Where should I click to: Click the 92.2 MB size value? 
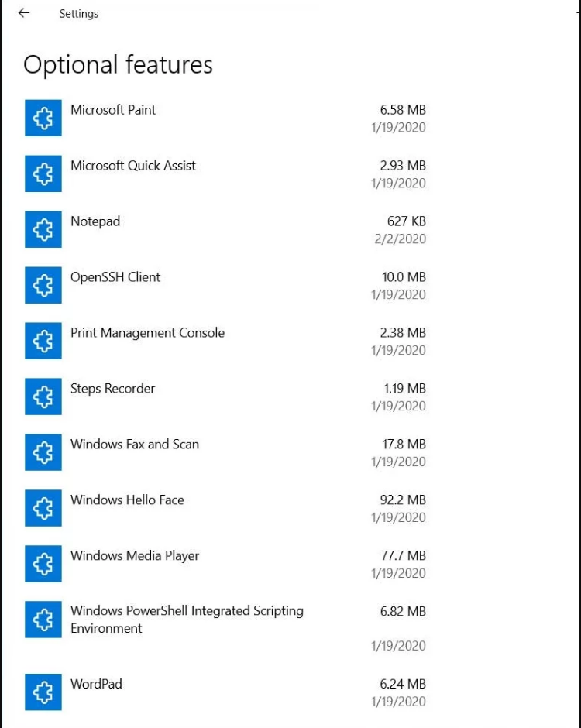[403, 500]
